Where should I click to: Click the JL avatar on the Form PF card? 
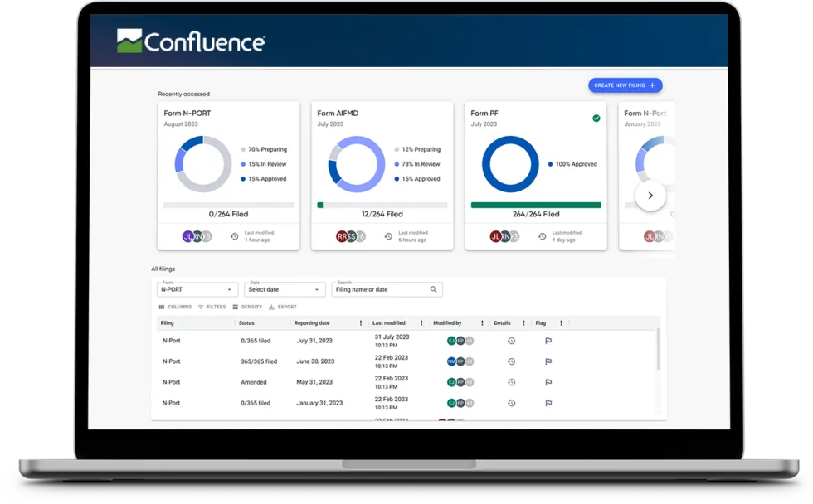click(x=496, y=237)
